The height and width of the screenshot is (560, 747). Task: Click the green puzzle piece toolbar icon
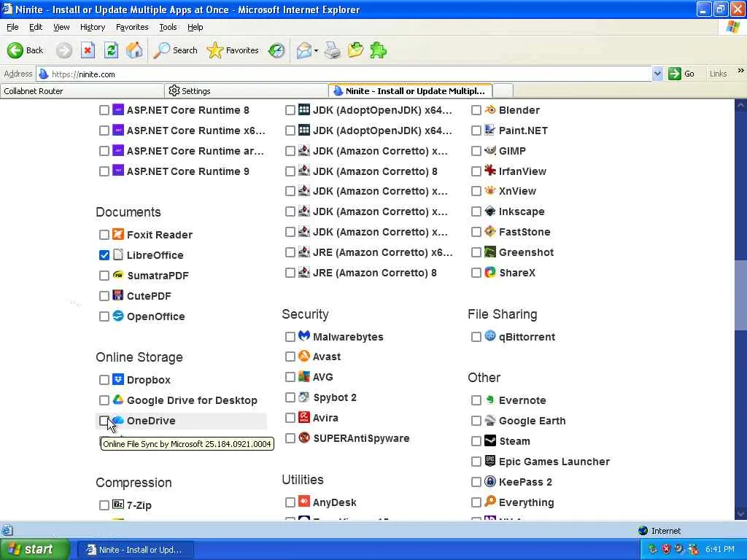[x=379, y=50]
